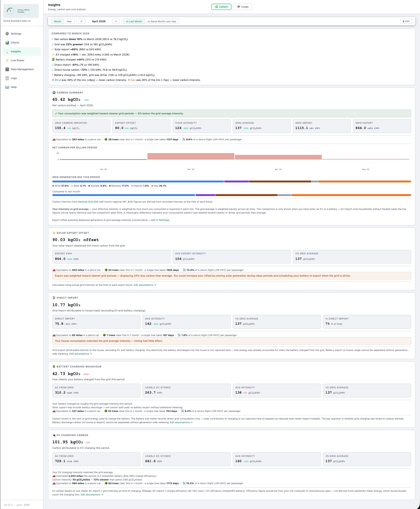420x509 pixels.
Task: Open Data Management
Action: (x=22, y=69)
